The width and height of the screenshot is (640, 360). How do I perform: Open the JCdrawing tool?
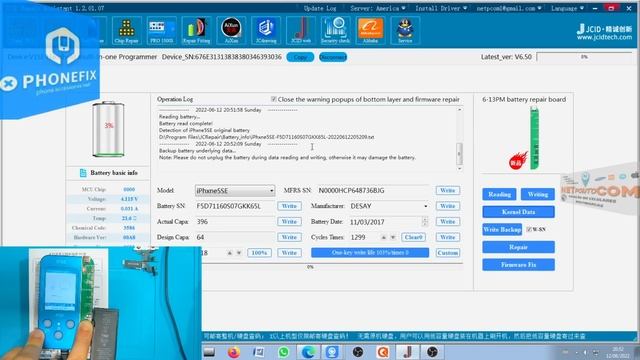266,30
